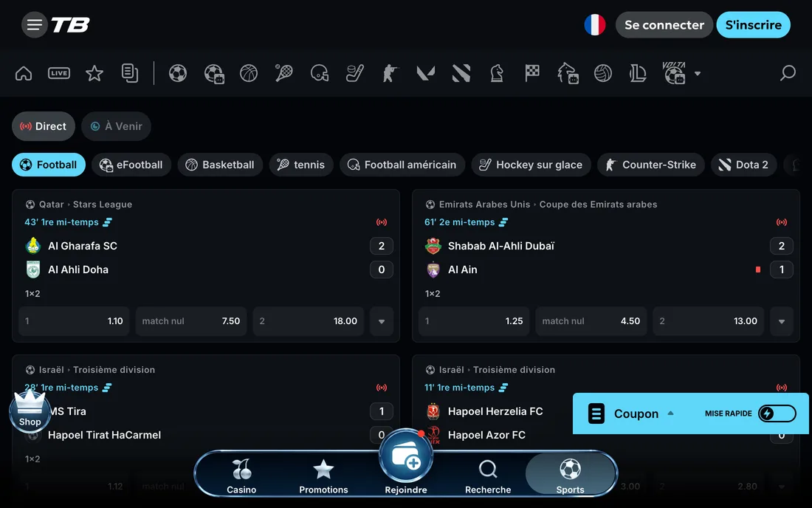812x508 pixels.
Task: Select the tennis filter chip
Action: point(301,165)
